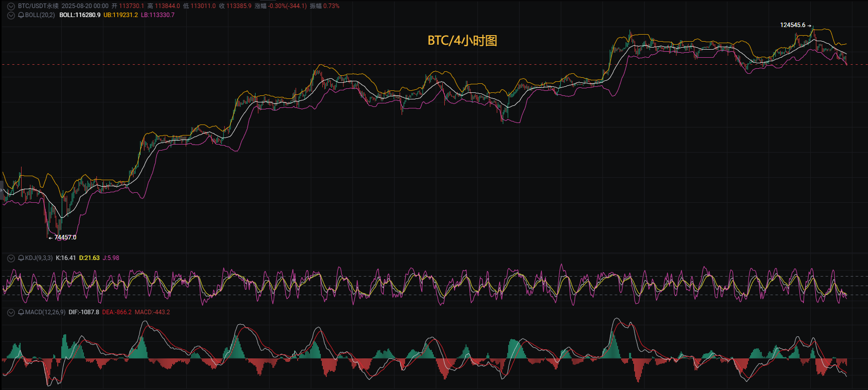Click the BTC/USDT永续 symbol name
The image size is (868, 390).
pos(38,6)
